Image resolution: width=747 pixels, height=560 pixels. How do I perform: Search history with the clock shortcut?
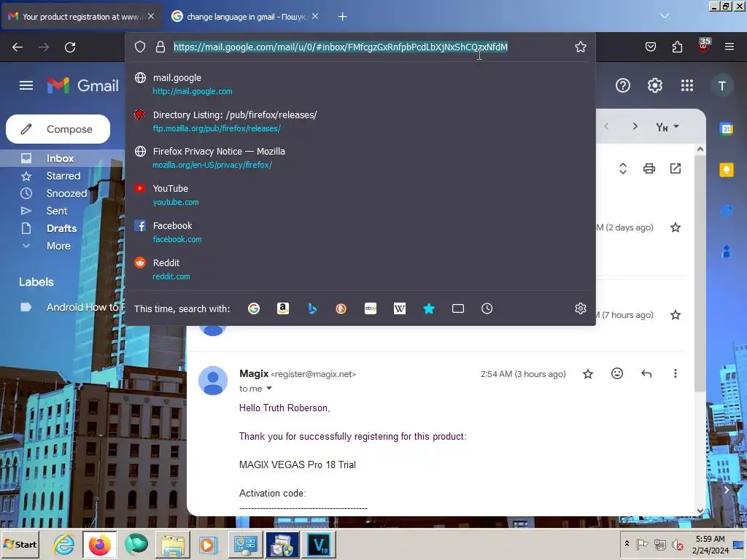[487, 308]
